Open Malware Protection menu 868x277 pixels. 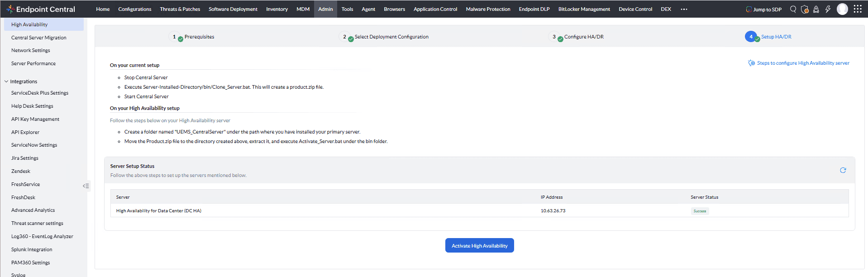(x=488, y=9)
